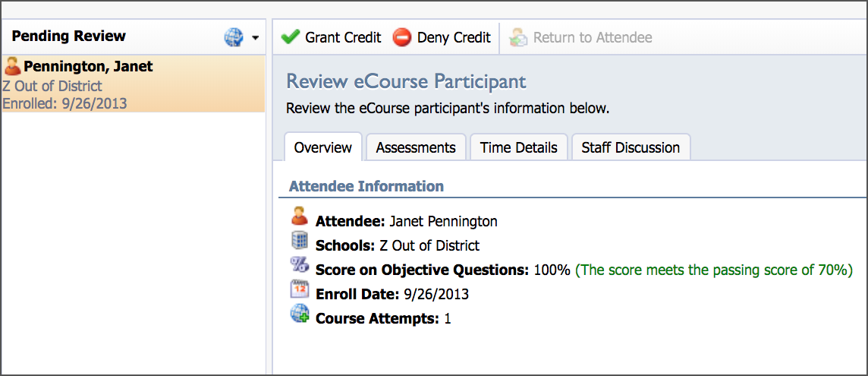Click the Return to Attendee icon
Viewport: 868px width, 376px height.
tap(518, 38)
